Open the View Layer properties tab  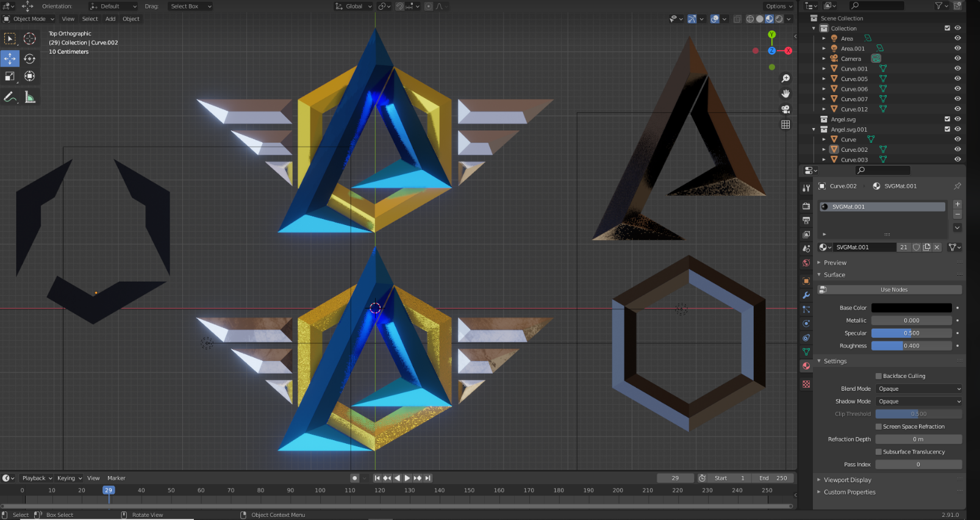[806, 234]
